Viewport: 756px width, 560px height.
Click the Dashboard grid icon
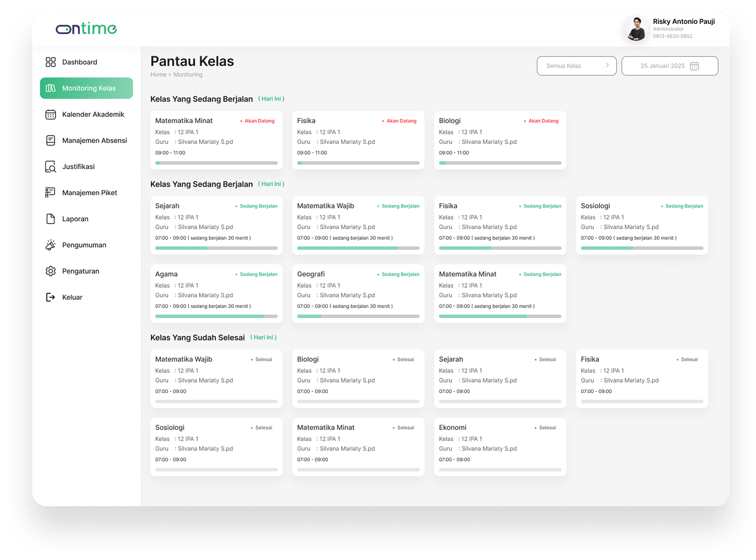click(x=51, y=62)
